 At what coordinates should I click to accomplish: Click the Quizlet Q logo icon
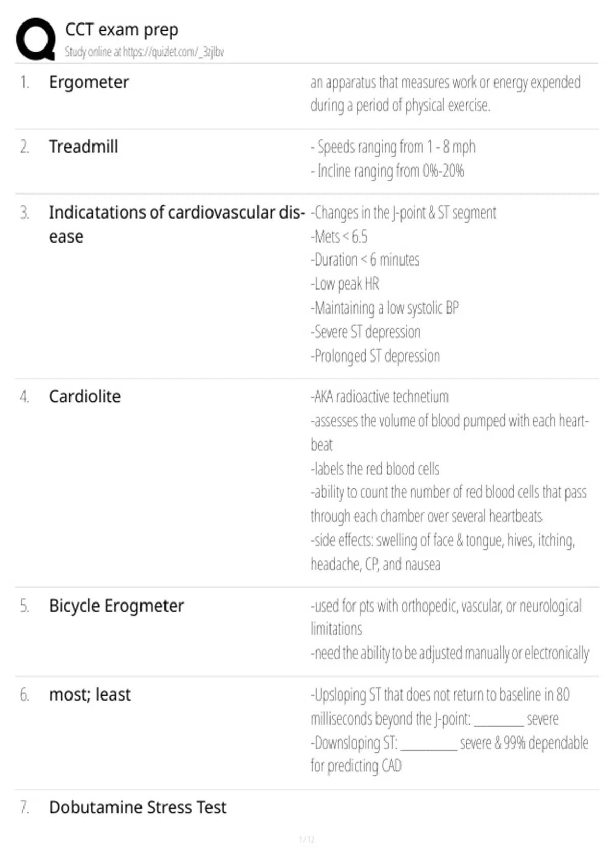tap(36, 39)
